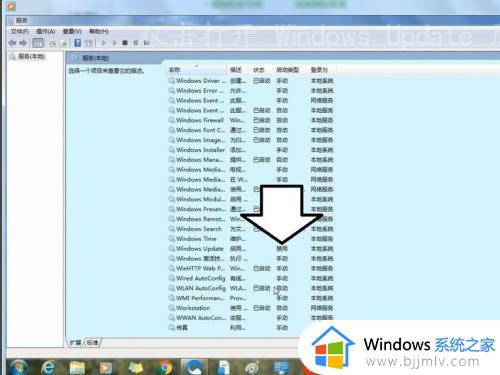This screenshot has height=375, width=500.
Task: Open the paint palette app on taskbar
Action: tap(252, 368)
